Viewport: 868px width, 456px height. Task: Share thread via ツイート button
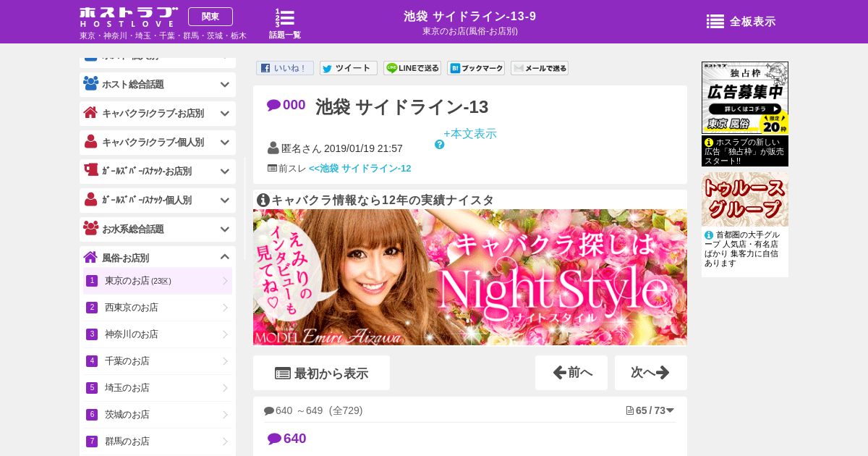[x=349, y=68]
